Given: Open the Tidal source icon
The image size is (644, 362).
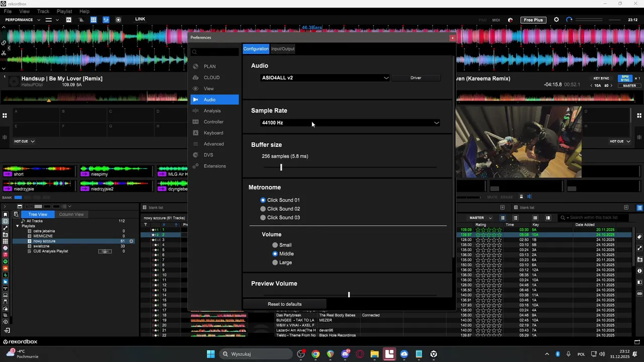Looking at the screenshot, I should [6, 288].
